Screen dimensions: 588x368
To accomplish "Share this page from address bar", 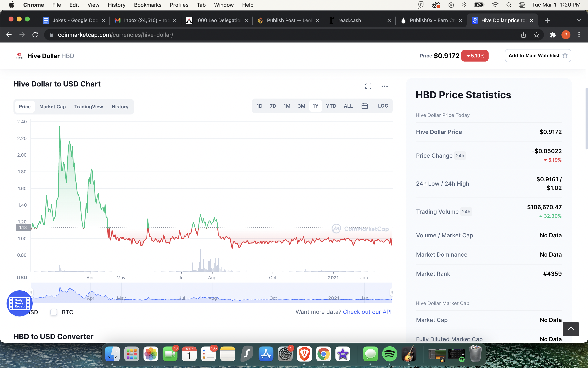I will click(523, 35).
